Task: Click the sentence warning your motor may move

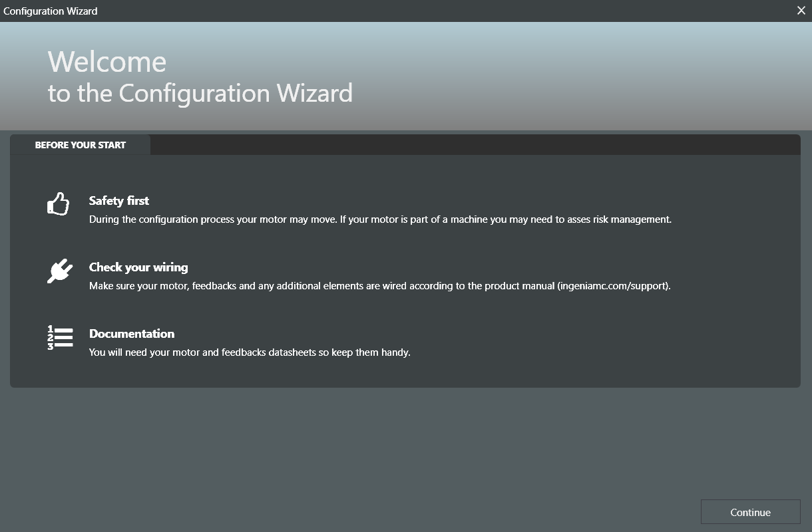Action: point(213,219)
